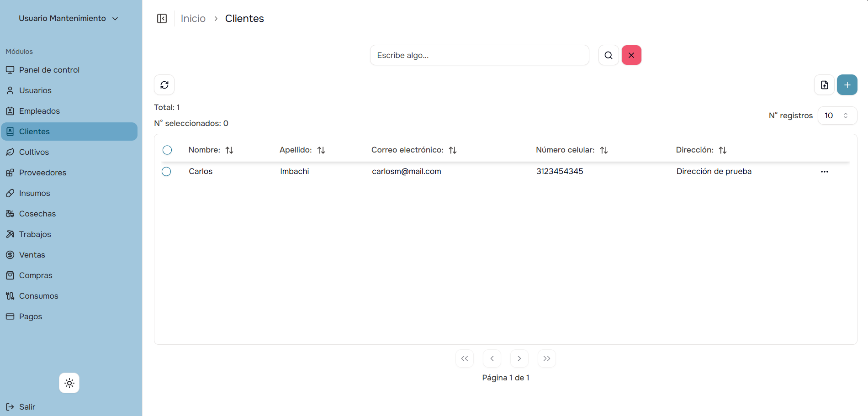
Task: Click the magnifier search button
Action: pyautogui.click(x=608, y=55)
